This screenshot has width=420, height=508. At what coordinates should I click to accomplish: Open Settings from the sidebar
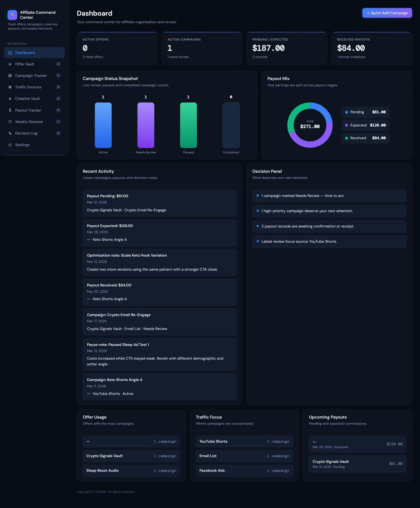click(34, 145)
